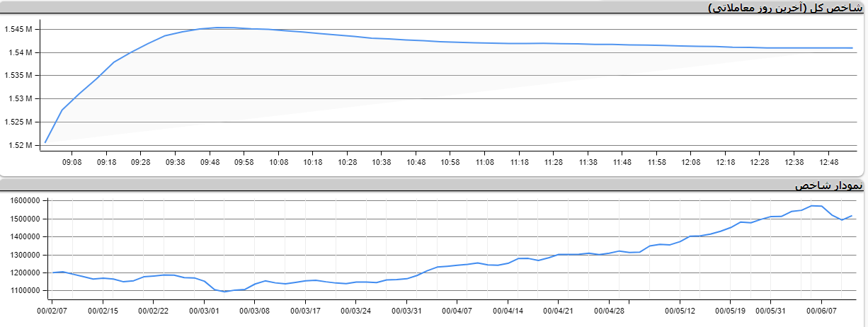
Task: Click the 09:08 time label on the intraday chart
Action: (x=72, y=162)
